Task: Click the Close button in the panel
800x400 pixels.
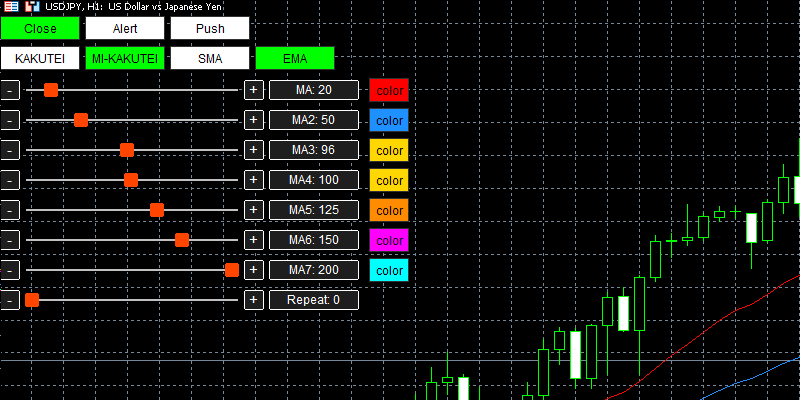Action: (40, 29)
